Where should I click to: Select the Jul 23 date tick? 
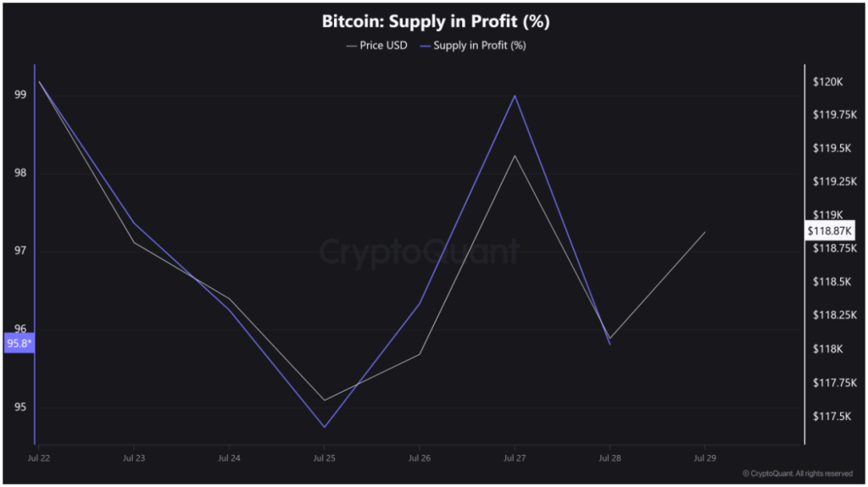(x=134, y=457)
